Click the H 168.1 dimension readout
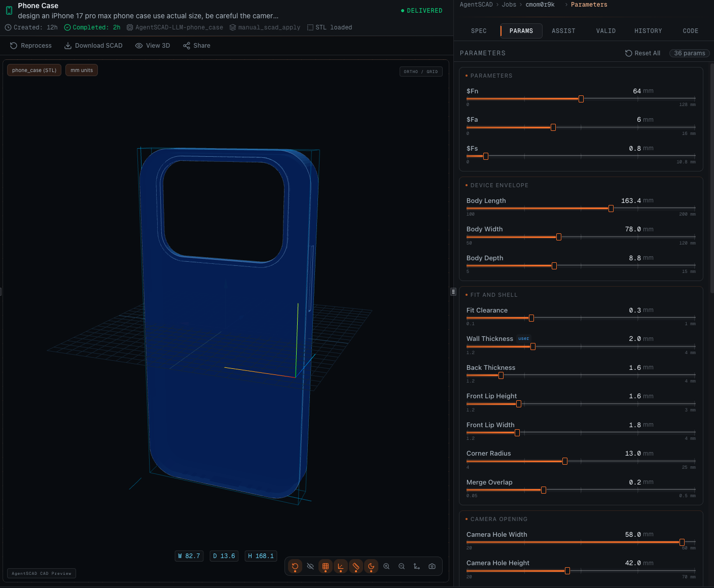714x588 pixels. [x=261, y=556]
